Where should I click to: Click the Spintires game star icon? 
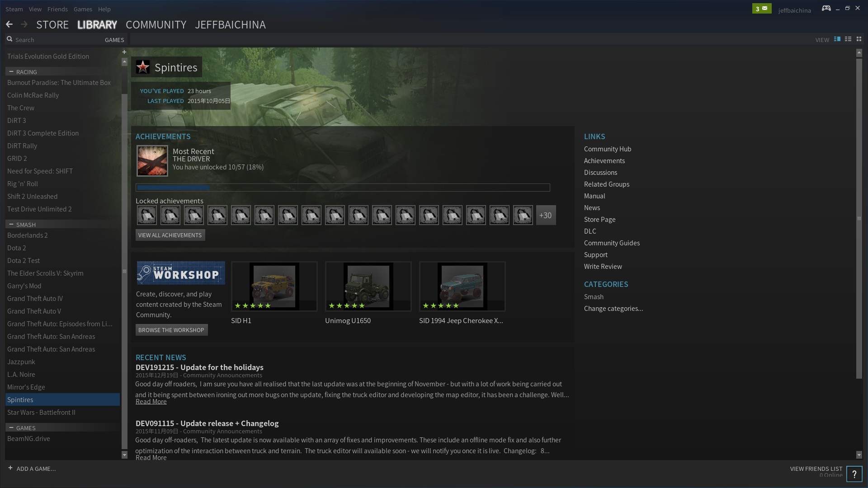[143, 67]
